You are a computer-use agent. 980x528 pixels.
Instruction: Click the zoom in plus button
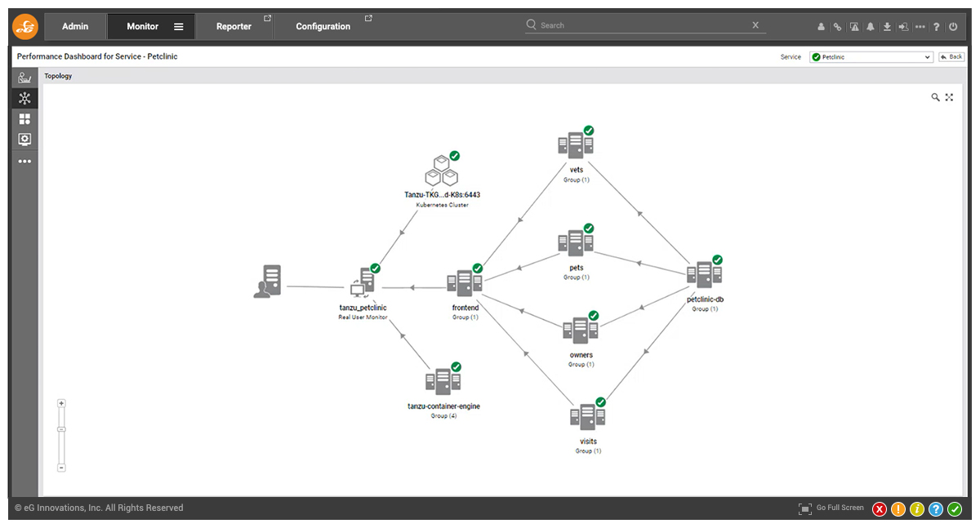click(61, 403)
